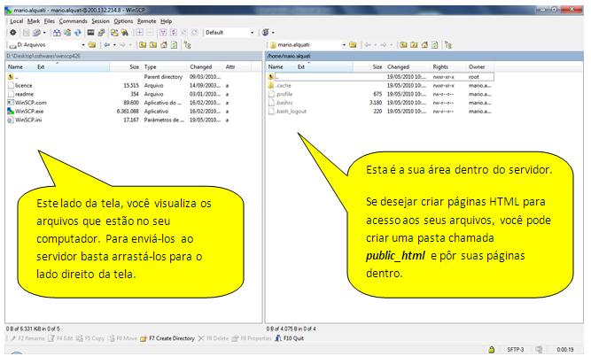The image size is (591, 364).
Task: Open the Remote menu
Action: pyautogui.click(x=146, y=21)
